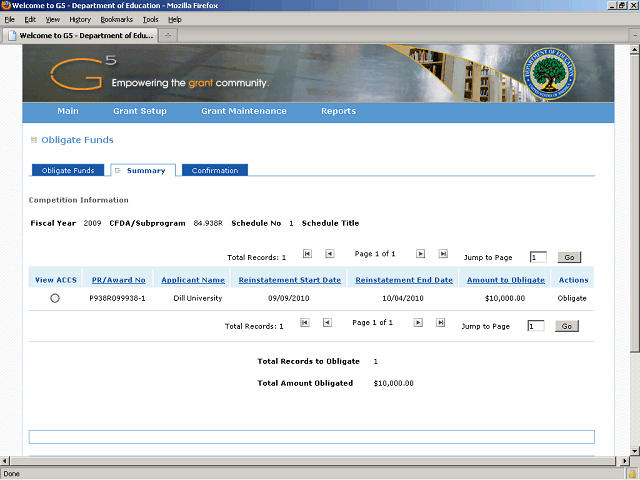Open the Tools menu

(x=150, y=20)
